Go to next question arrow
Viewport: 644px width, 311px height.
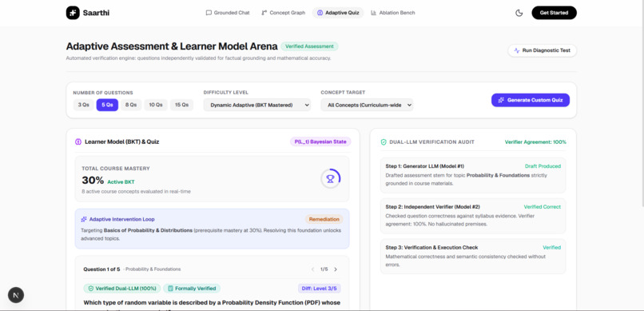(x=336, y=269)
